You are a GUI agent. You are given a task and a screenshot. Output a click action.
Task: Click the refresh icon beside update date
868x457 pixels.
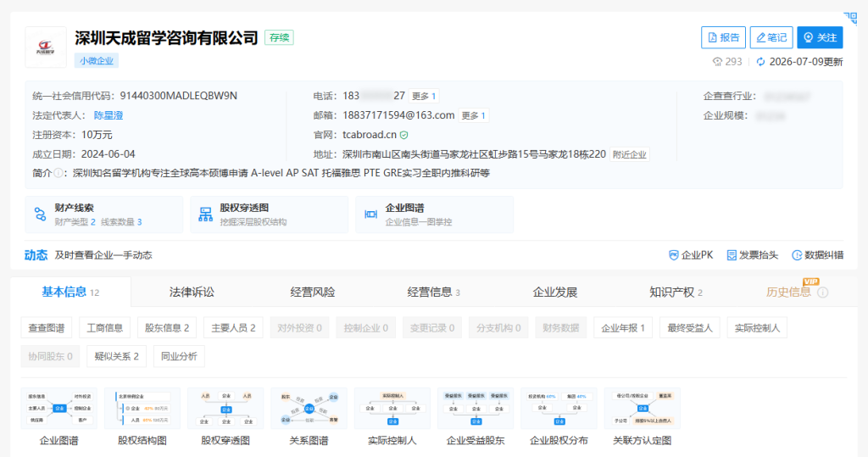point(760,62)
